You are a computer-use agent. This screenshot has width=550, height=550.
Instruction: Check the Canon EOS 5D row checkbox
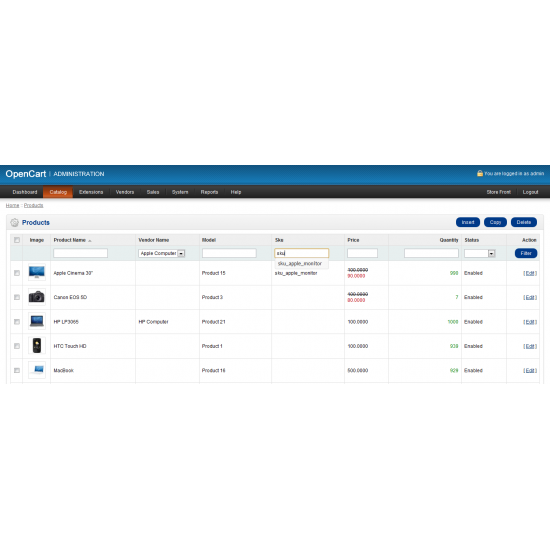tap(16, 297)
